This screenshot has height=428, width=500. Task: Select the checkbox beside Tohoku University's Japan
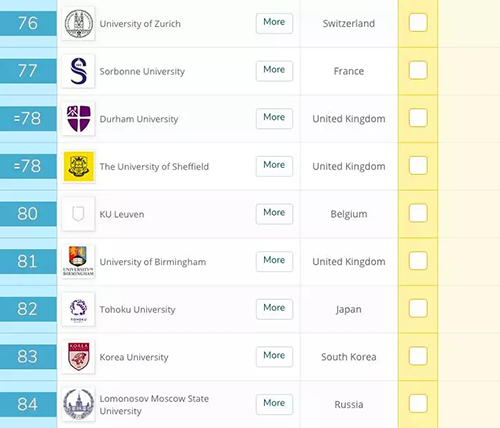tap(418, 308)
